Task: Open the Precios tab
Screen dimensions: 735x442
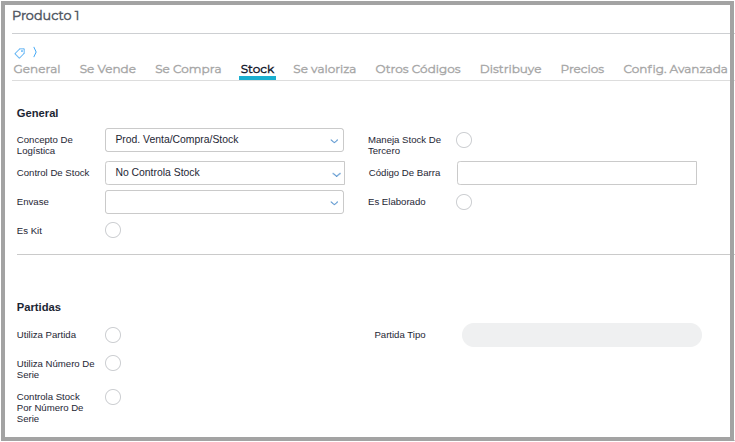Action: point(582,69)
